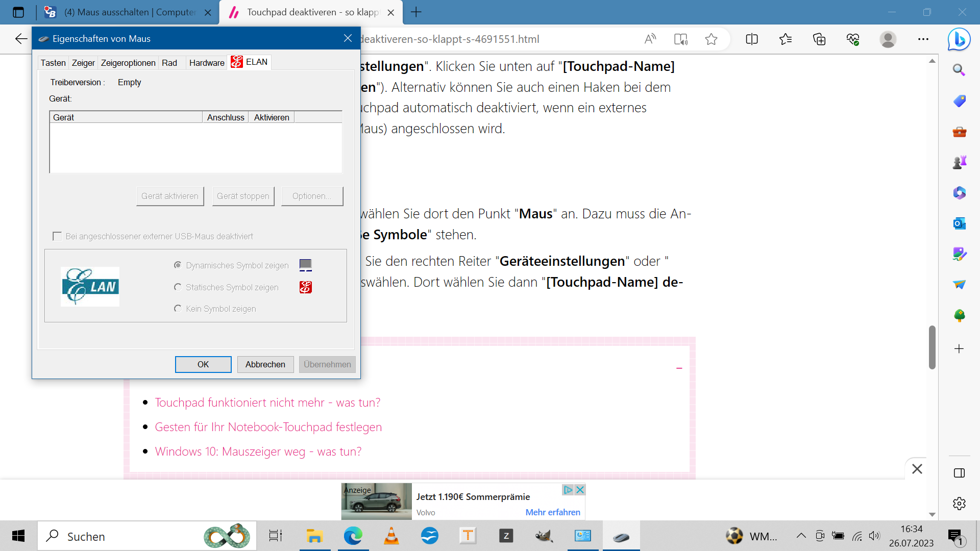
Task: Open 'Windows 10: Mauszeiger weg - was tun?' link
Action: [x=258, y=452]
